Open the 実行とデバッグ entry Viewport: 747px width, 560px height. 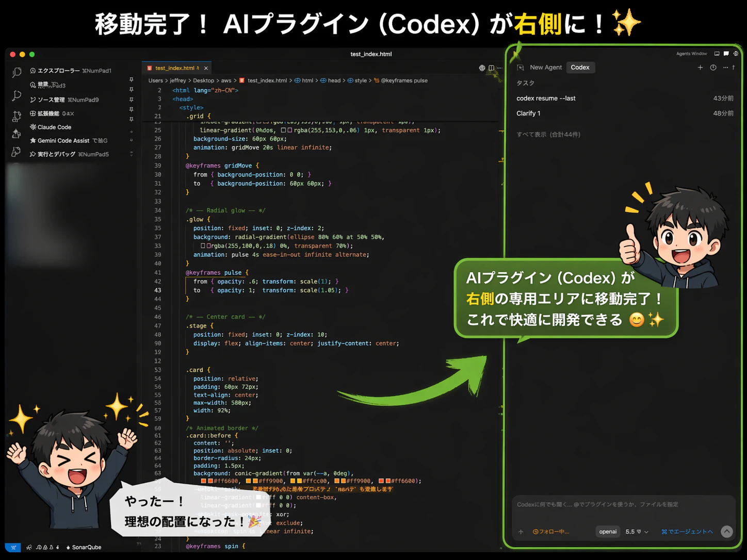69,154
